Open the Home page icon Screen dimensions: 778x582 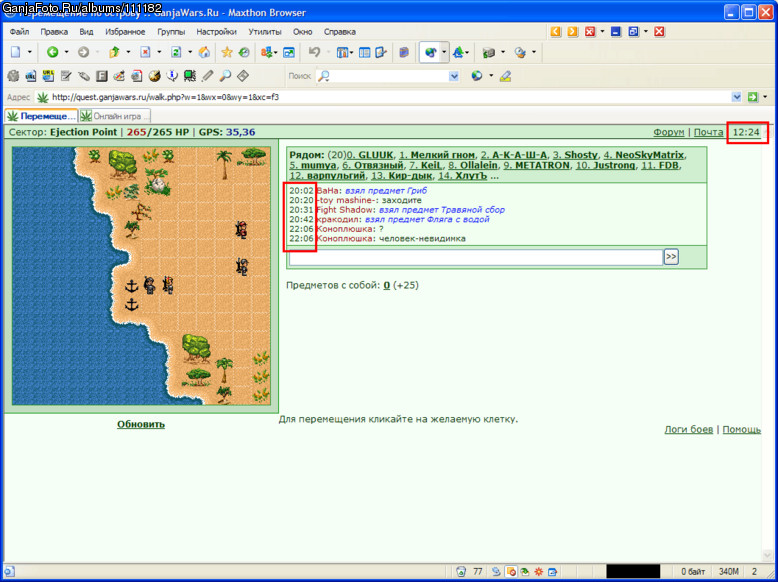tap(204, 52)
